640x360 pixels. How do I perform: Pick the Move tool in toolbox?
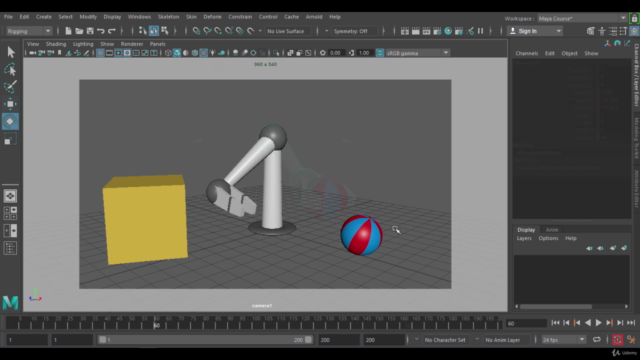(x=10, y=104)
